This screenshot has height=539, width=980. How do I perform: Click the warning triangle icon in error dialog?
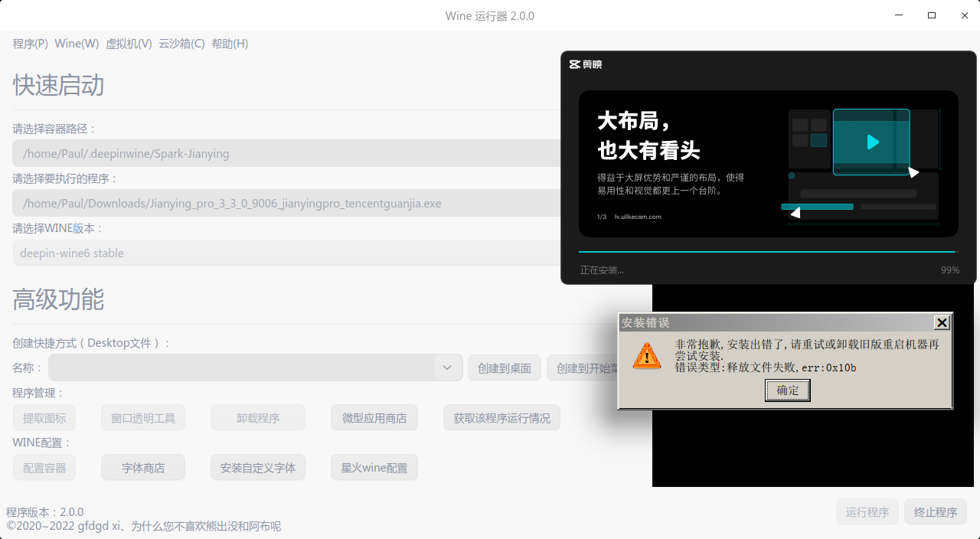647,356
